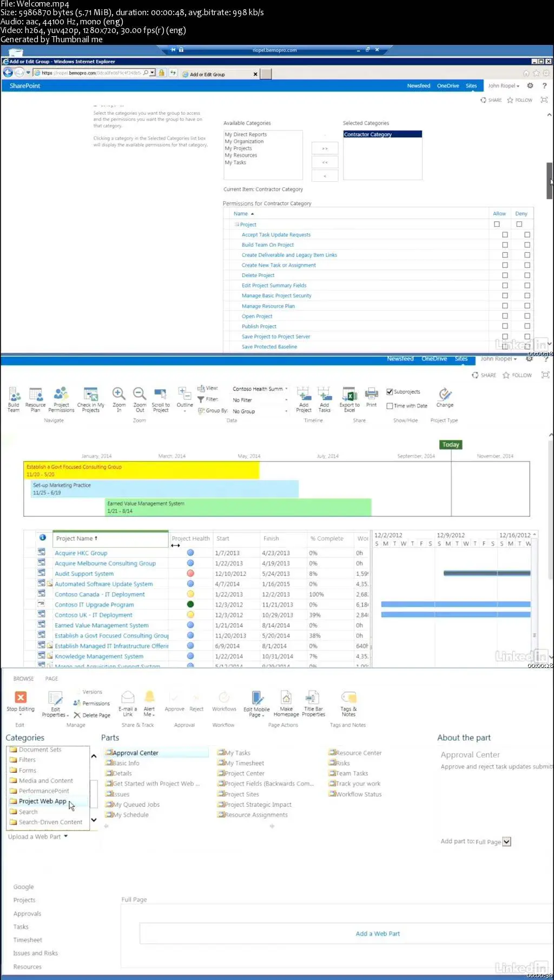
Task: Check Deny for Open Project
Action: point(527,316)
